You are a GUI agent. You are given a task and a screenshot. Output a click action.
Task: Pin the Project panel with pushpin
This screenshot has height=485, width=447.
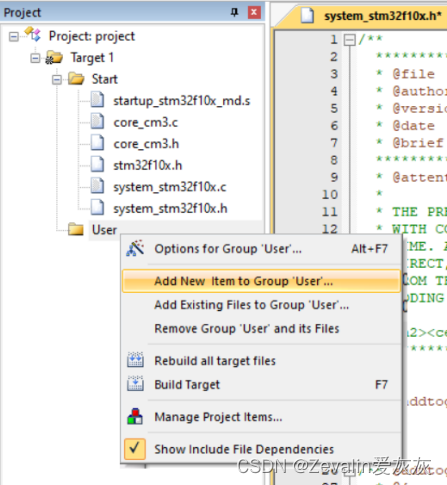point(235,13)
